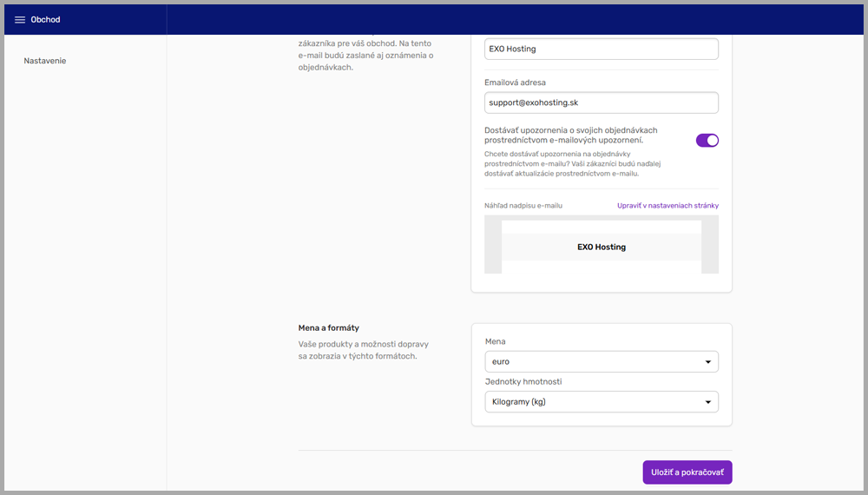The height and width of the screenshot is (495, 868).
Task: Disable the order email notifications toggle
Action: tap(707, 140)
